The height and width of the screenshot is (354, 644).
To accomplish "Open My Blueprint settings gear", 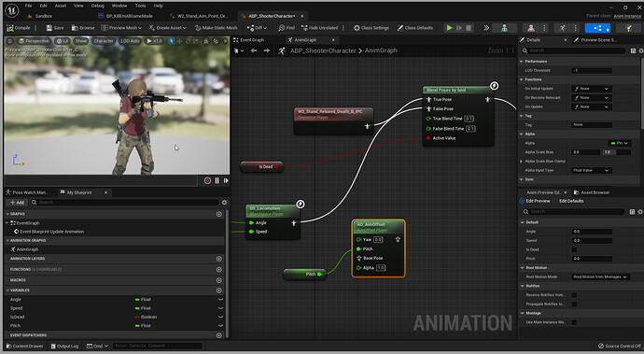I will pos(224,203).
